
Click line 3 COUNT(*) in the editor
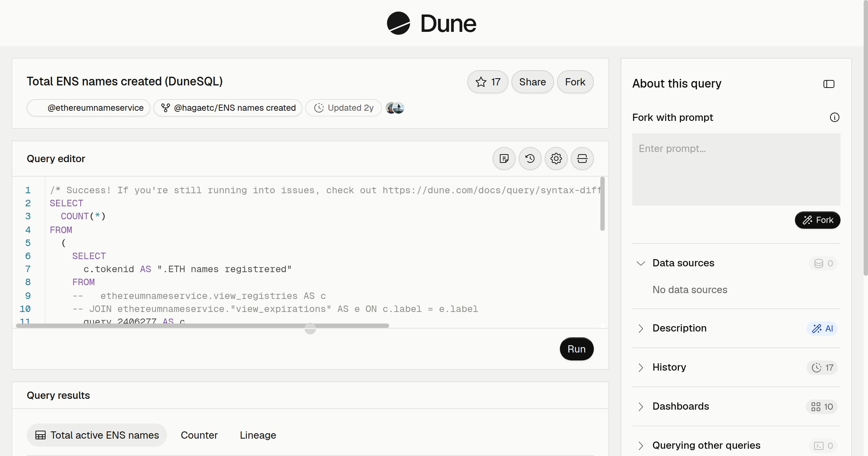(83, 216)
